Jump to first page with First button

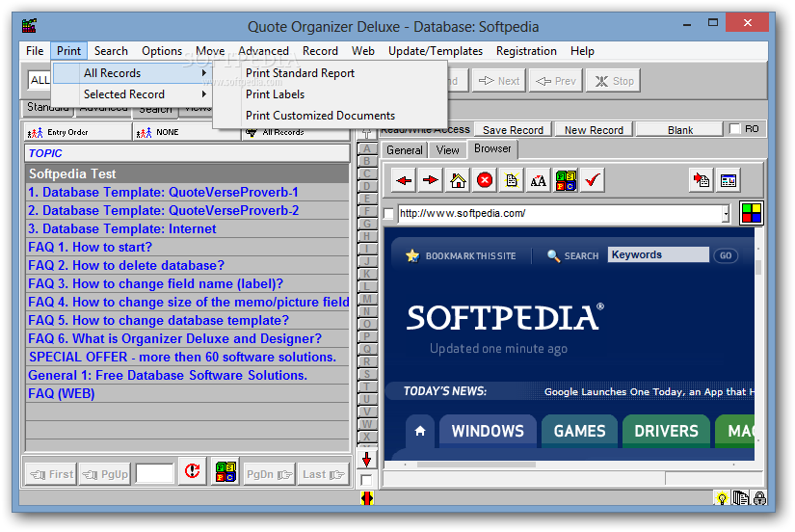point(51,473)
